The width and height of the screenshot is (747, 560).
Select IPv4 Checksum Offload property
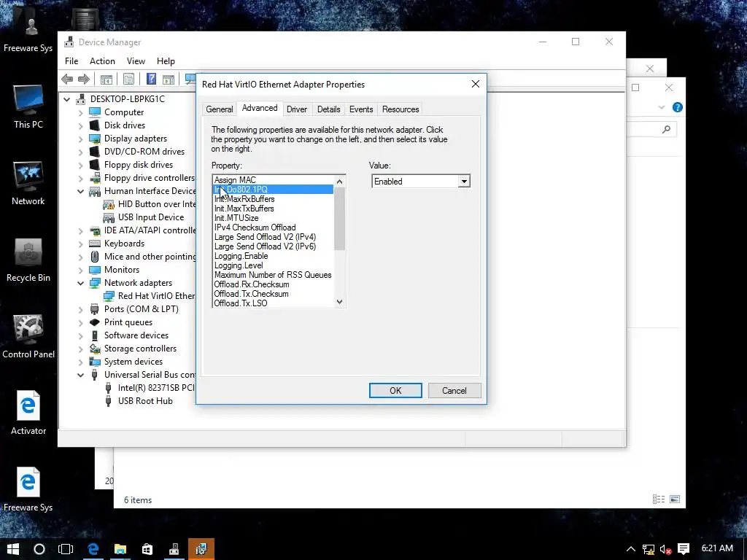pyautogui.click(x=255, y=227)
